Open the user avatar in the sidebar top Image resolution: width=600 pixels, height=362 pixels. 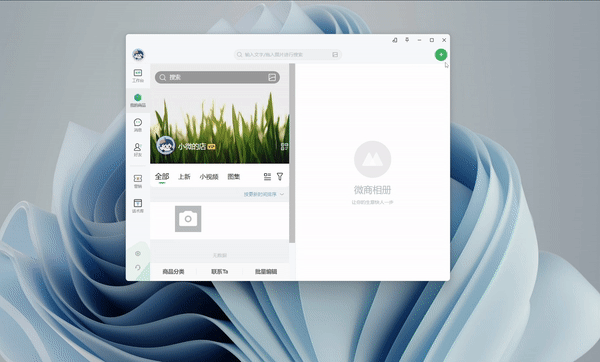138,55
